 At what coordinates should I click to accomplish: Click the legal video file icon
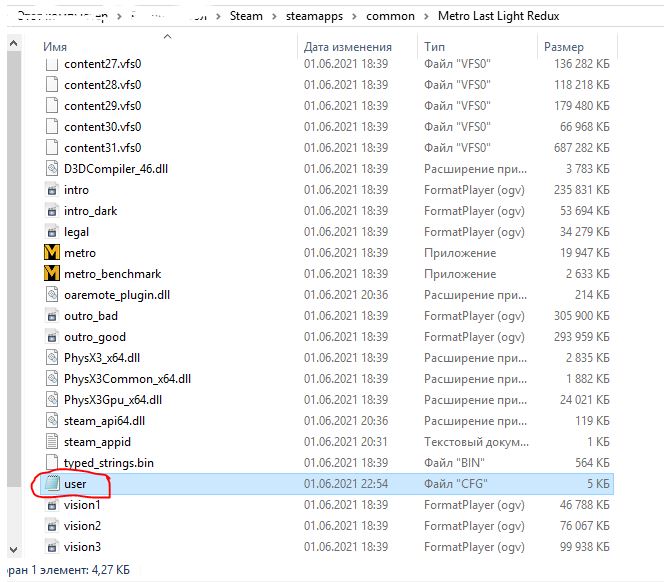(x=52, y=232)
